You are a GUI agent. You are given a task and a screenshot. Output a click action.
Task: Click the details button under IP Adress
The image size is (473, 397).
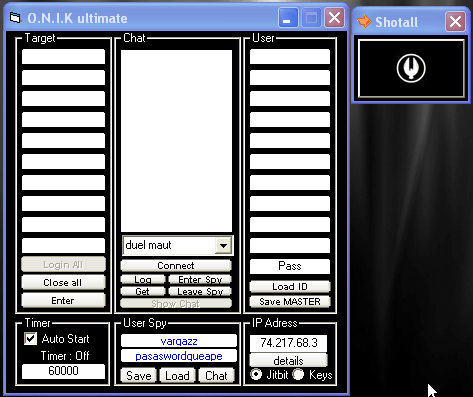288,361
